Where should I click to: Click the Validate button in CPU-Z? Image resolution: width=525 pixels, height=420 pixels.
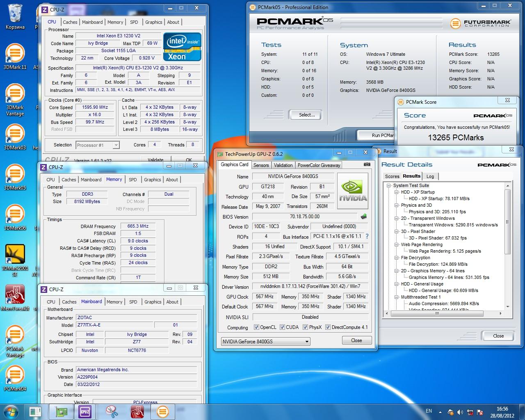coord(155,160)
